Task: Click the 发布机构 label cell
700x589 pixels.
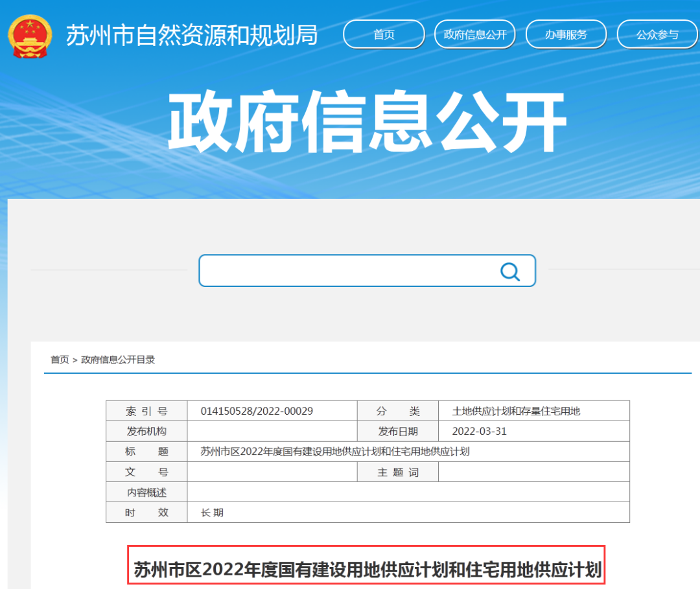Action: click(x=146, y=431)
